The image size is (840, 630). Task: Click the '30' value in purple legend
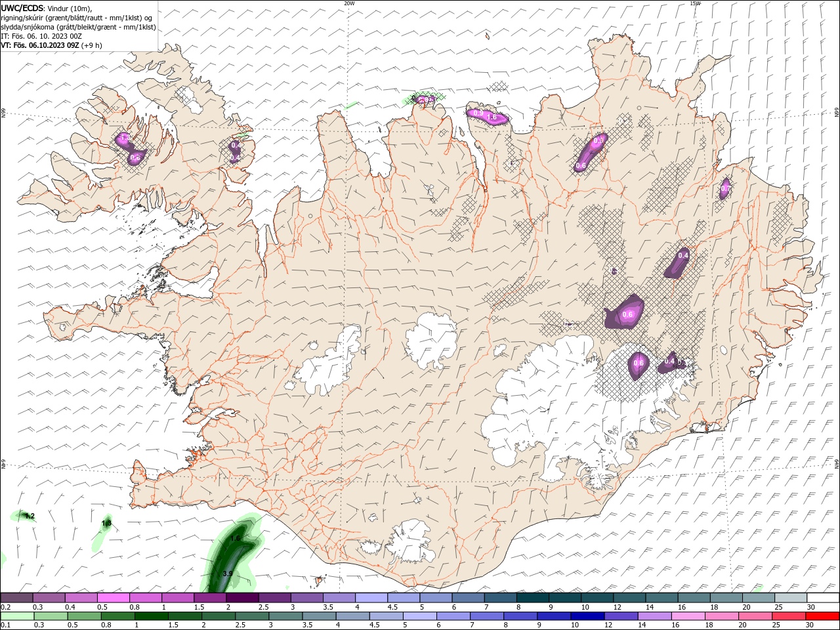[x=811, y=607]
